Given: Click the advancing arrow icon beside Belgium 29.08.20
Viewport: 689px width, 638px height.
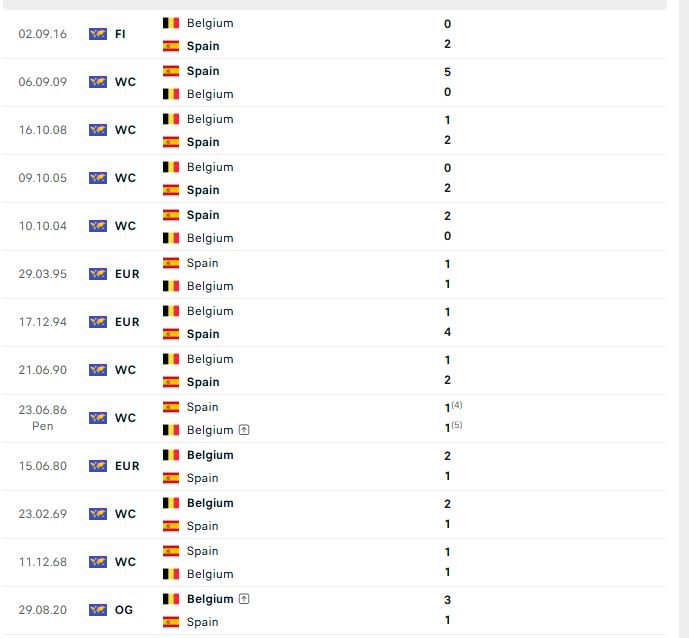Looking at the screenshot, I should click(x=244, y=598).
